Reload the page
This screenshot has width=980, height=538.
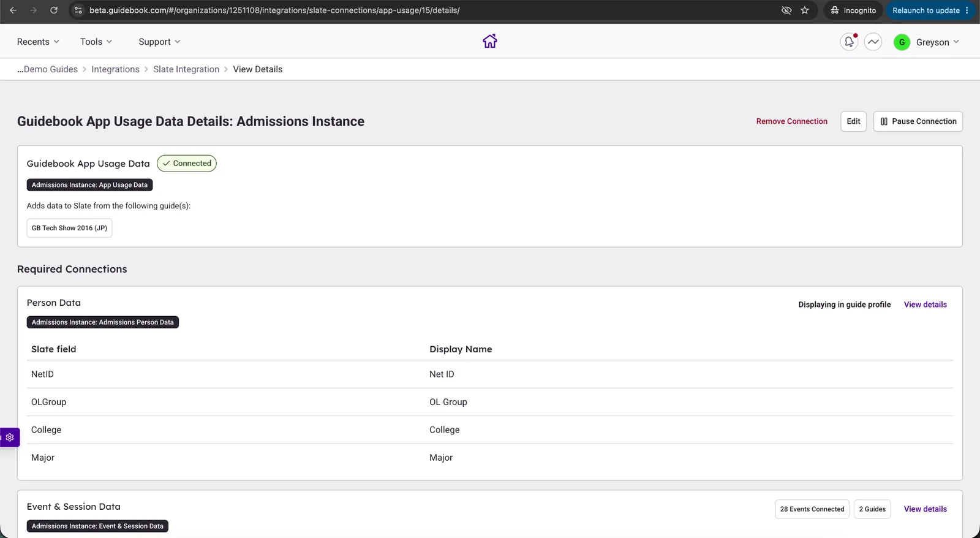[x=54, y=10]
